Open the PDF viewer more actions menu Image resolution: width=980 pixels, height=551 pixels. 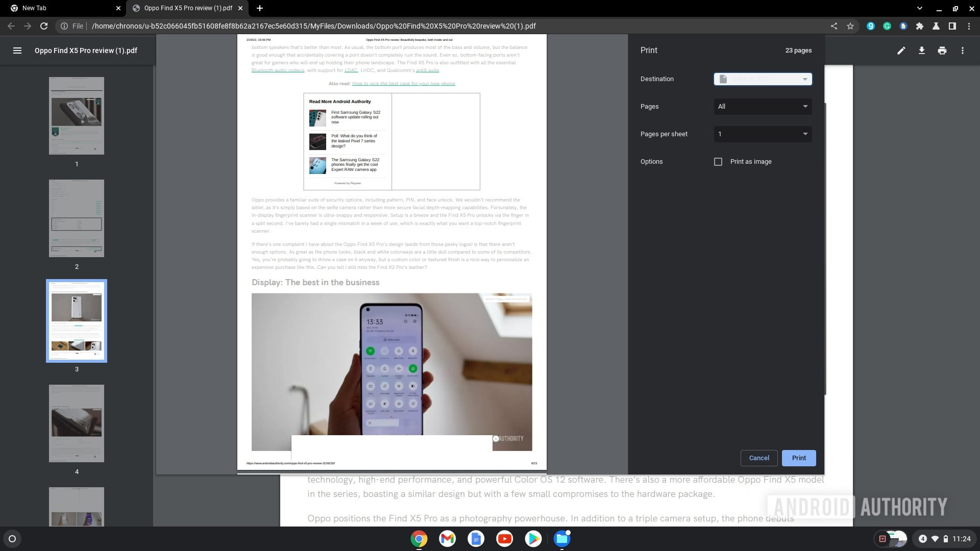963,51
